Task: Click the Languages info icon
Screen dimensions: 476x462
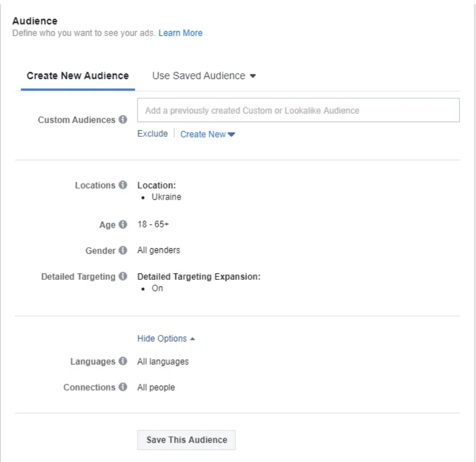Action: coord(123,362)
